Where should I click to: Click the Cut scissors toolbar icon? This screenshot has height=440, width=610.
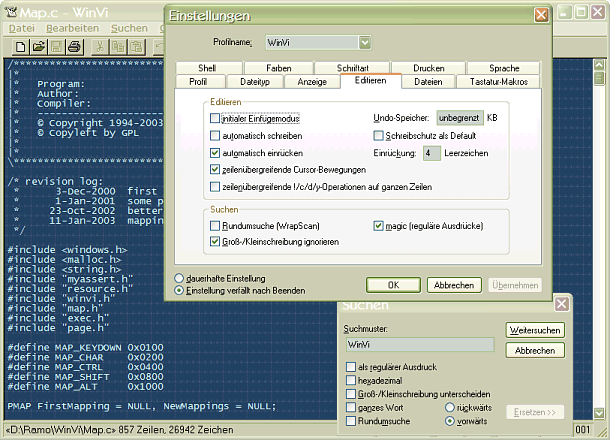pos(100,47)
